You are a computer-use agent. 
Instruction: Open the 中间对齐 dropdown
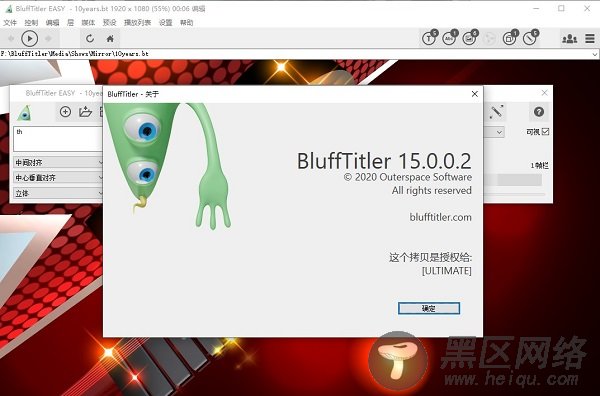point(58,163)
